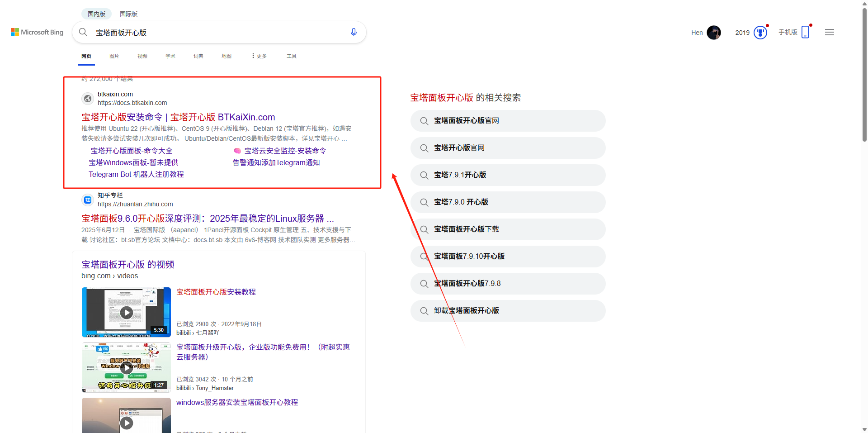Click the bing.com › videos breadcrumb

[x=109, y=276]
